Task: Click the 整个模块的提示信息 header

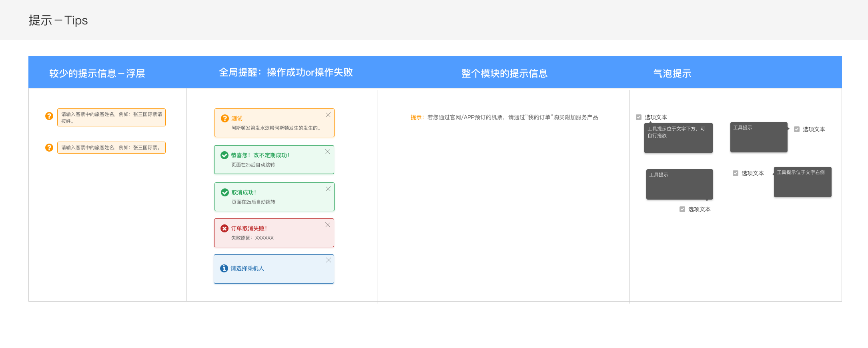Action: [504, 73]
